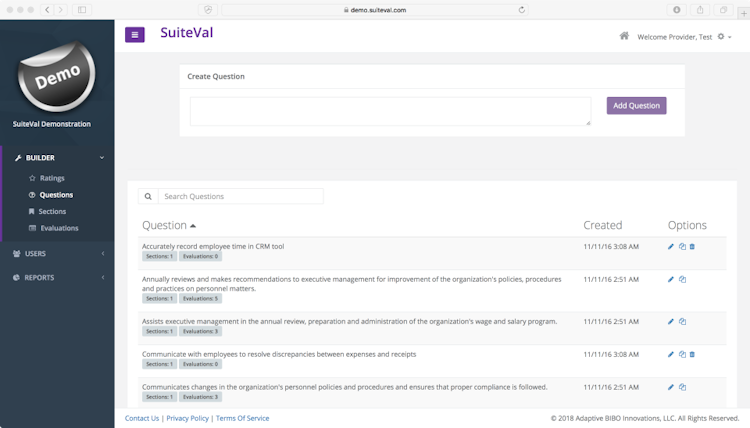
Task: Toggle the browser sidebar button
Action: 82,10
